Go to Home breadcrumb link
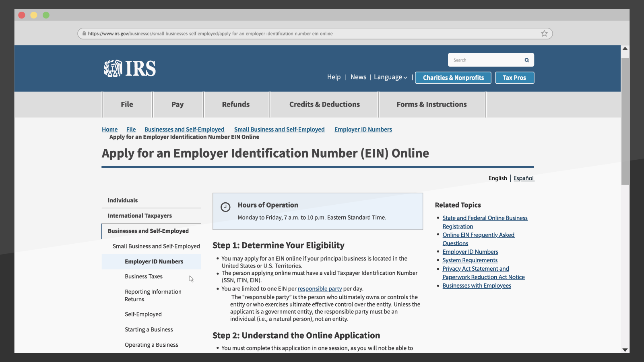This screenshot has width=644, height=362. [109, 130]
